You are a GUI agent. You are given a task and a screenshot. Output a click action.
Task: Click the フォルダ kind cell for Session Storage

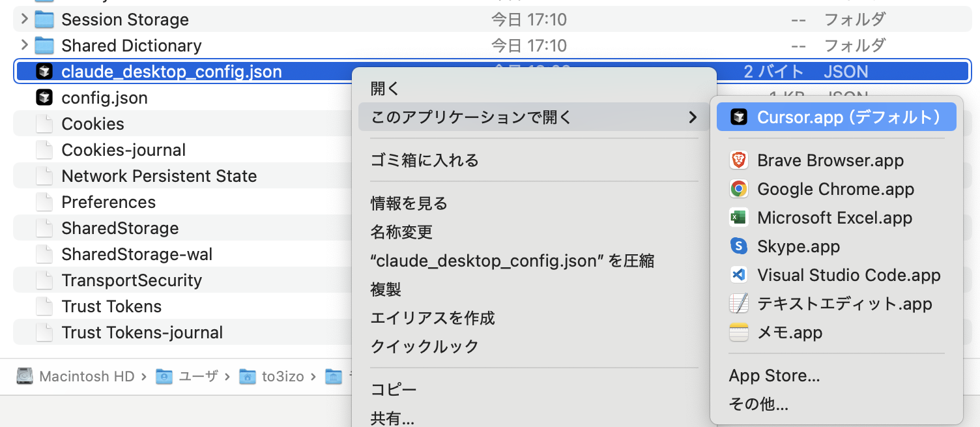pos(855,20)
